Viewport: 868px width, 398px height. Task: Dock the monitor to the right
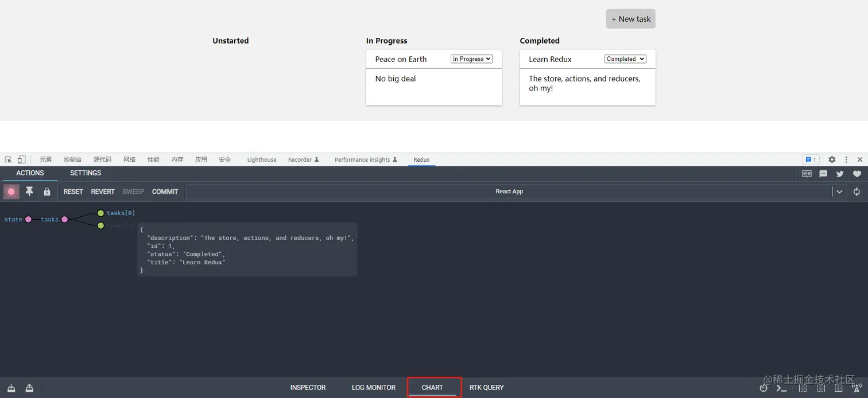[x=821, y=388]
